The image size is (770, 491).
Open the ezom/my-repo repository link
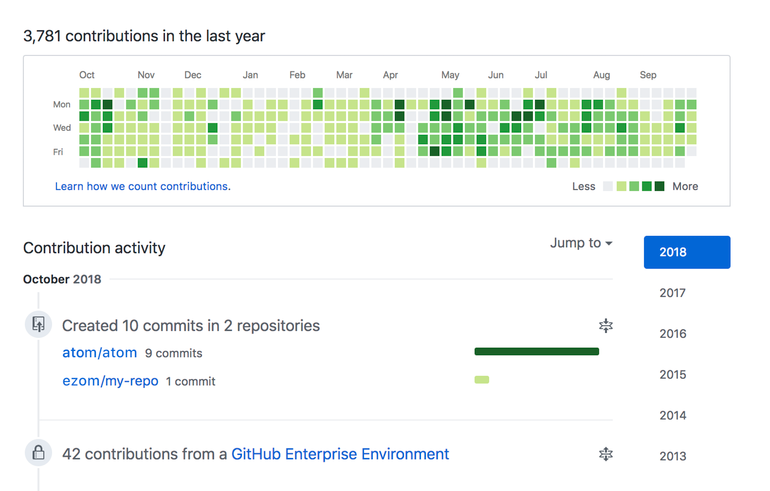110,381
